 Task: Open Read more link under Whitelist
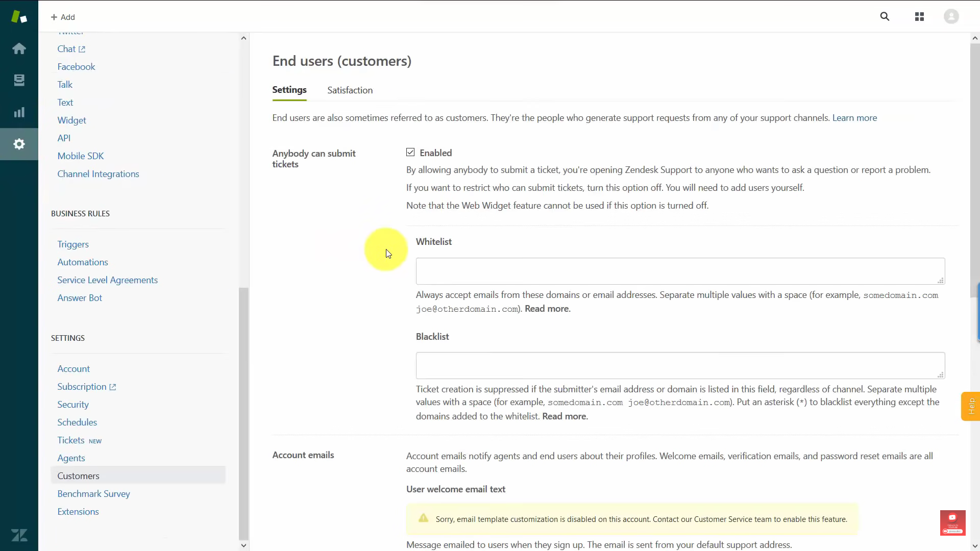tap(547, 309)
